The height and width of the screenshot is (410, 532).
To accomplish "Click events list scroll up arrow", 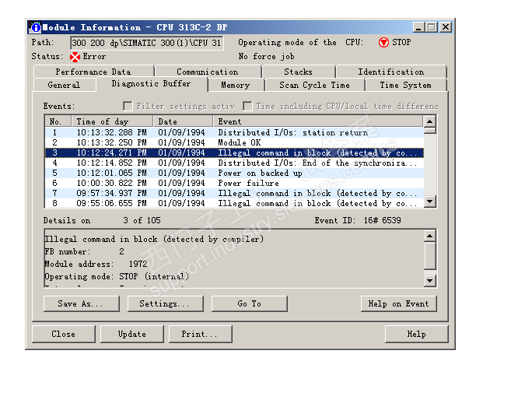I will click(x=430, y=121).
